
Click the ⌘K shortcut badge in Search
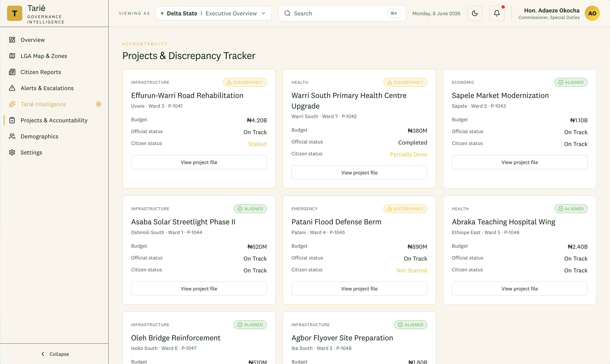394,13
